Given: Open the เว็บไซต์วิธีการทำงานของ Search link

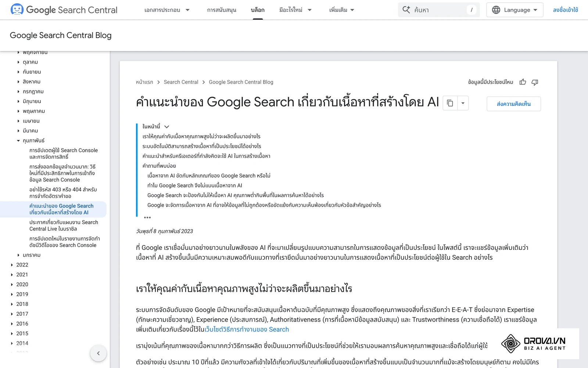Looking at the screenshot, I should (x=247, y=329).
